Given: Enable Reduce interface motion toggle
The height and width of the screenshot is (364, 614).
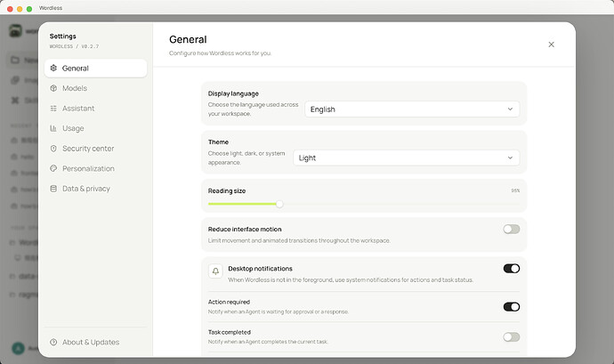Looking at the screenshot, I should click(x=512, y=230).
